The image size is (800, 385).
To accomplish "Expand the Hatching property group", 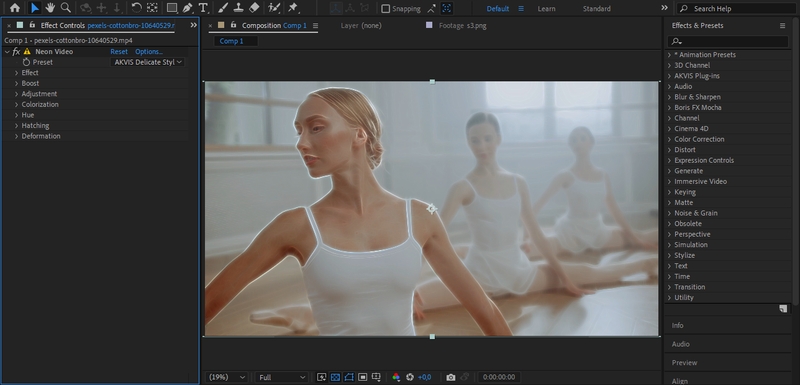I will (16, 125).
